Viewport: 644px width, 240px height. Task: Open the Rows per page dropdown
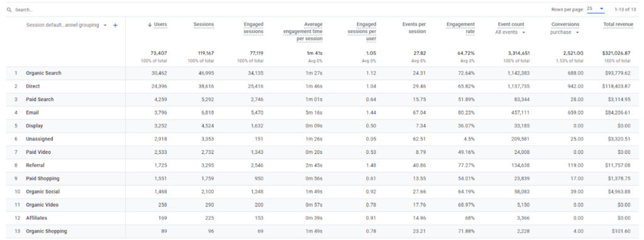[596, 9]
